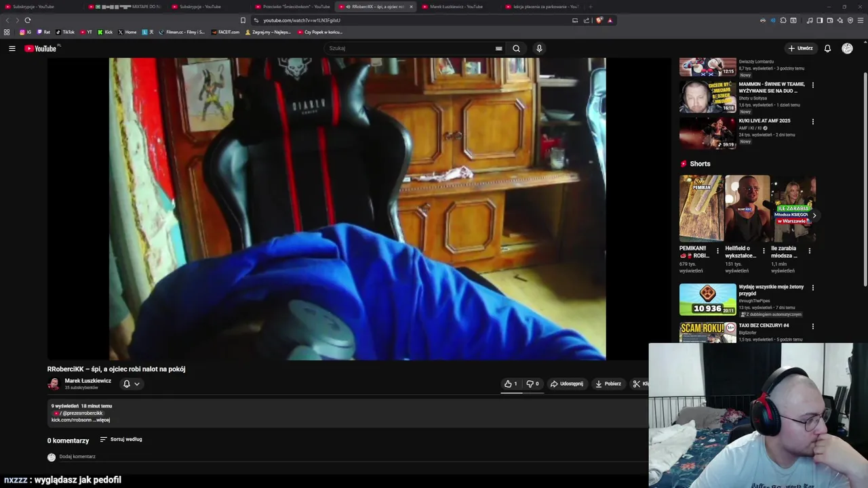Click the channel avatar next to Marek Łuszkiewicz
868x488 pixels.
tap(53, 384)
